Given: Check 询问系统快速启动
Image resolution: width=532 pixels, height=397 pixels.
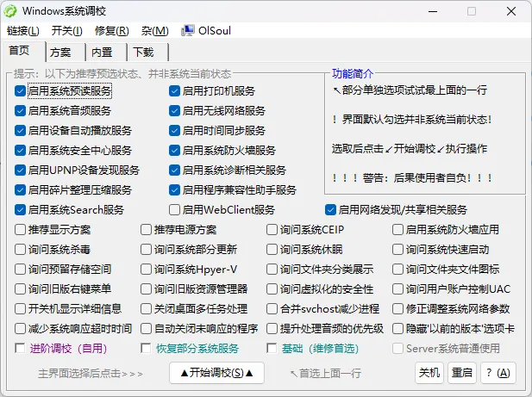Looking at the screenshot, I should 397,250.
